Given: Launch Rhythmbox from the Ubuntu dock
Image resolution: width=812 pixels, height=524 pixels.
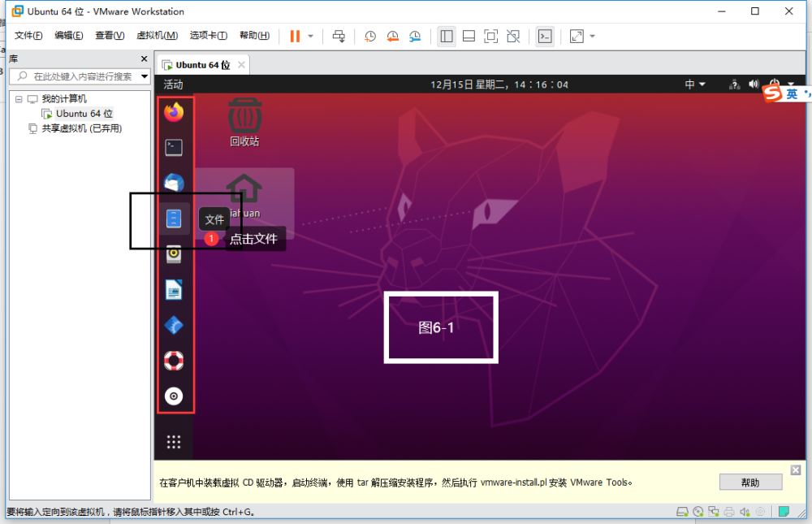Looking at the screenshot, I should click(x=174, y=254).
